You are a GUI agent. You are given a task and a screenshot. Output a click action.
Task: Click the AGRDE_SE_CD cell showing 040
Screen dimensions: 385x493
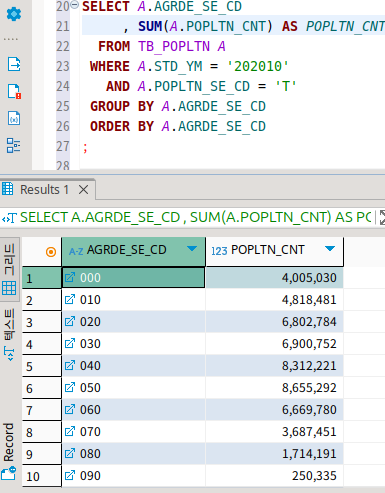click(x=133, y=366)
